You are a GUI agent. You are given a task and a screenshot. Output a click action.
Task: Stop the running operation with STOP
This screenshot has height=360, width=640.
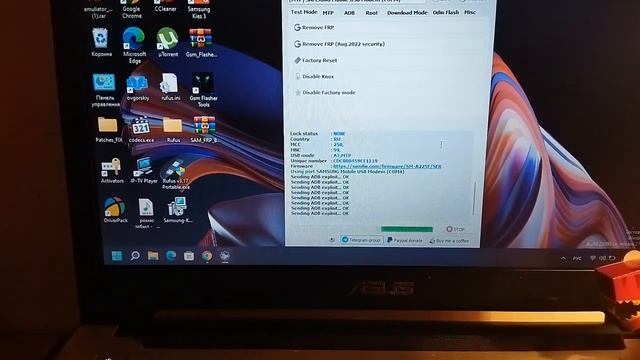[455, 229]
